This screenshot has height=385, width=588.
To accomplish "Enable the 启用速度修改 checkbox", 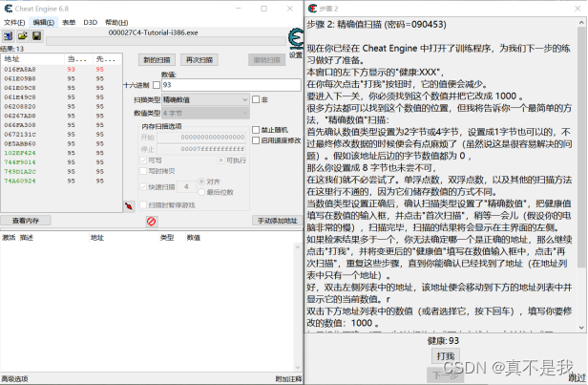I will [x=256, y=140].
